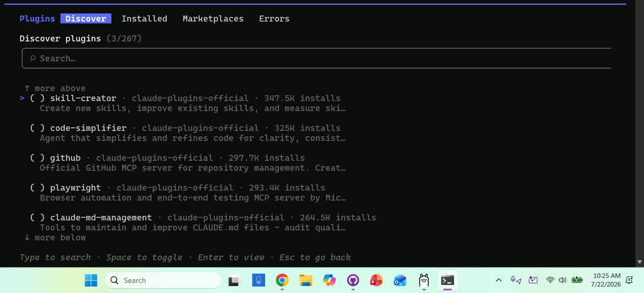644x293 pixels.
Task: Open File Explorer from the taskbar
Action: pyautogui.click(x=305, y=280)
